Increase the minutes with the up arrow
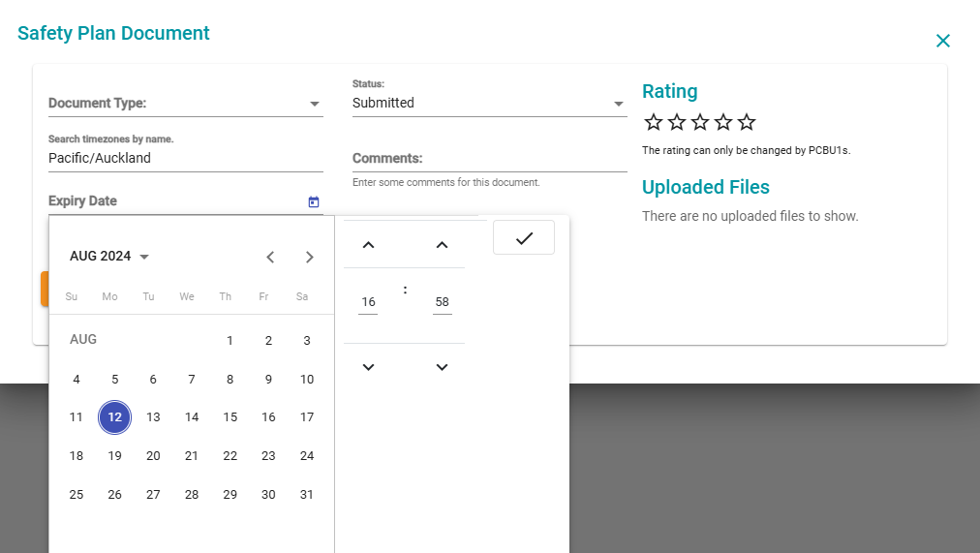The height and width of the screenshot is (553, 980). pyautogui.click(x=442, y=245)
